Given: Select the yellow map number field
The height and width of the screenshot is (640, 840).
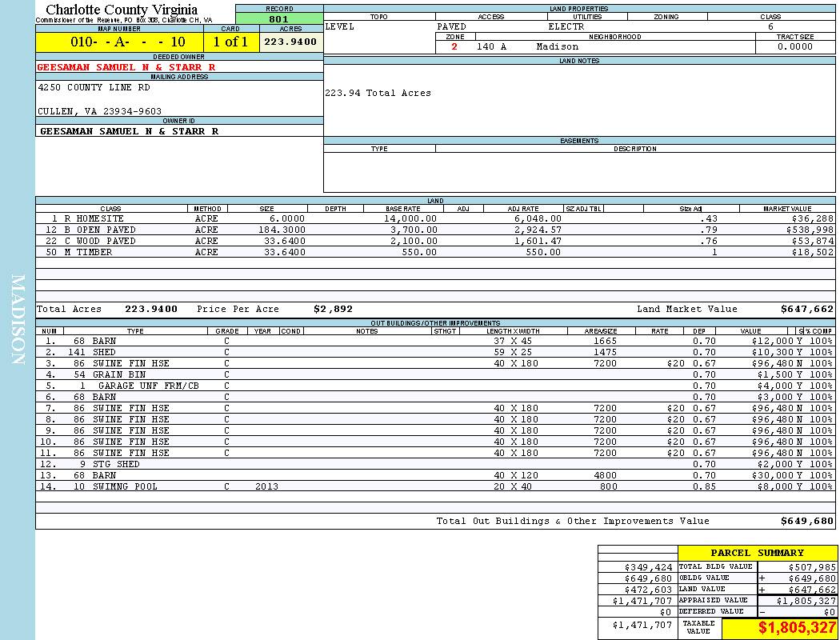Looking at the screenshot, I should tap(119, 42).
